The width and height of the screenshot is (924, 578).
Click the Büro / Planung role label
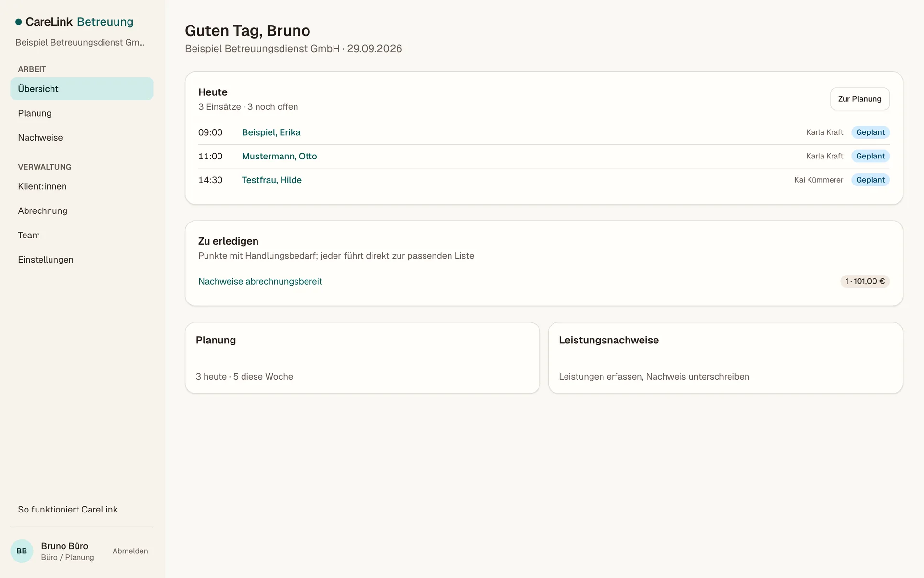[x=67, y=557]
